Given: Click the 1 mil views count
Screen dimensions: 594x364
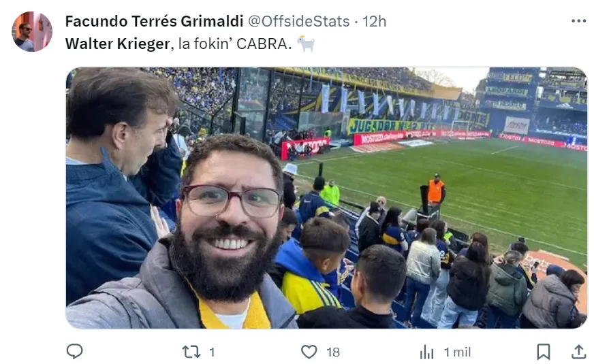Looking at the screenshot, I should pos(457,352).
